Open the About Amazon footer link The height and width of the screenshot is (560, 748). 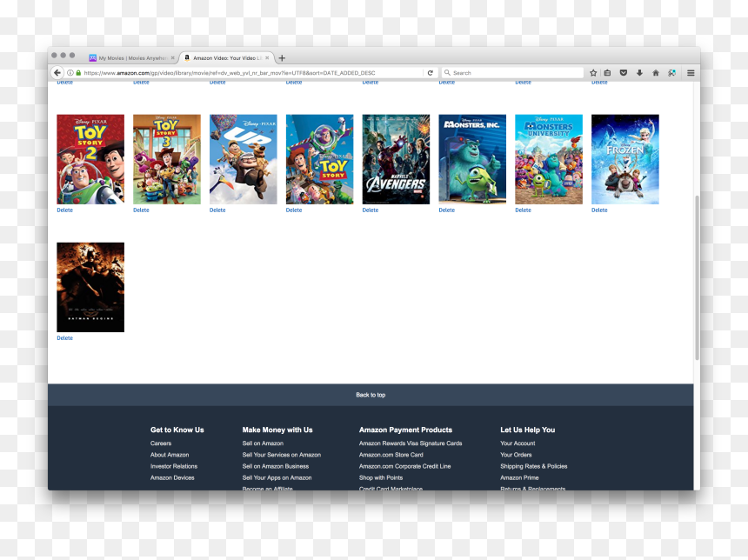(170, 455)
